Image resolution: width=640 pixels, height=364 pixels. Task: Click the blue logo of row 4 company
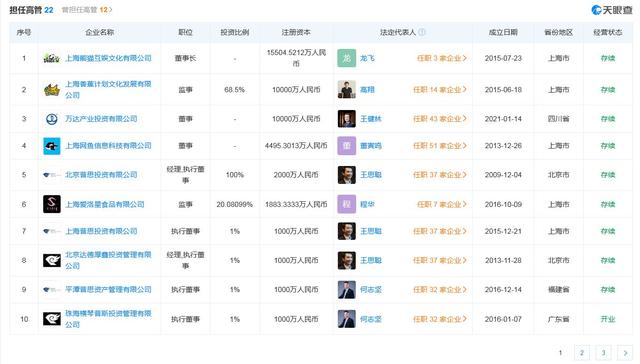pos(52,146)
